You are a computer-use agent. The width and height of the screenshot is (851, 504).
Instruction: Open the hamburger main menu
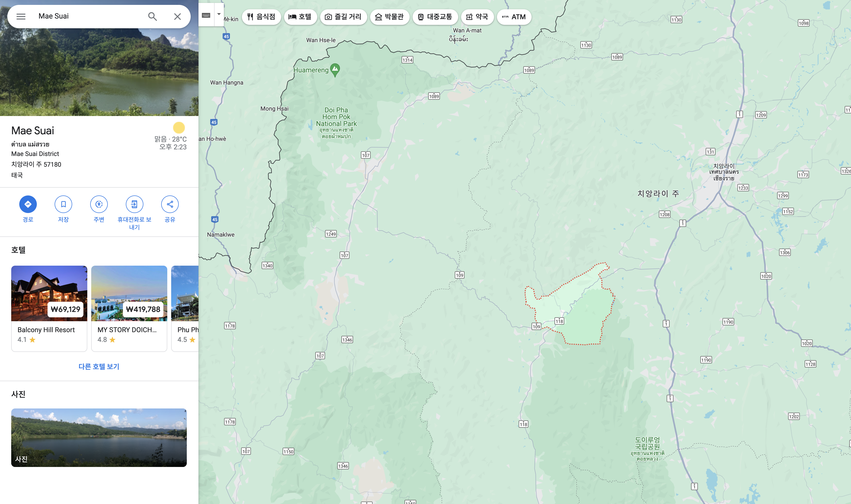tap(21, 16)
